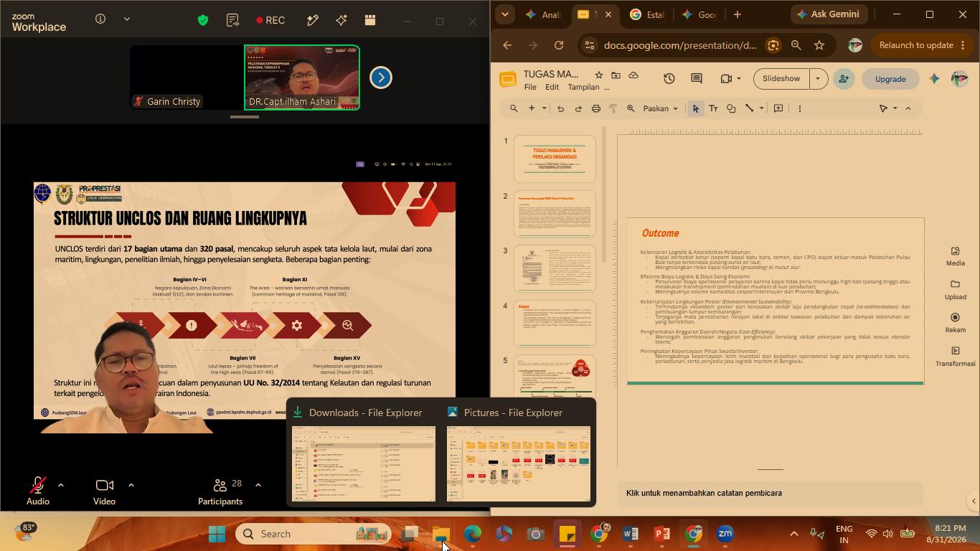Screen dimensions: 980x551
Task: Unmute the Audio microphone in Zoom
Action: click(x=38, y=490)
